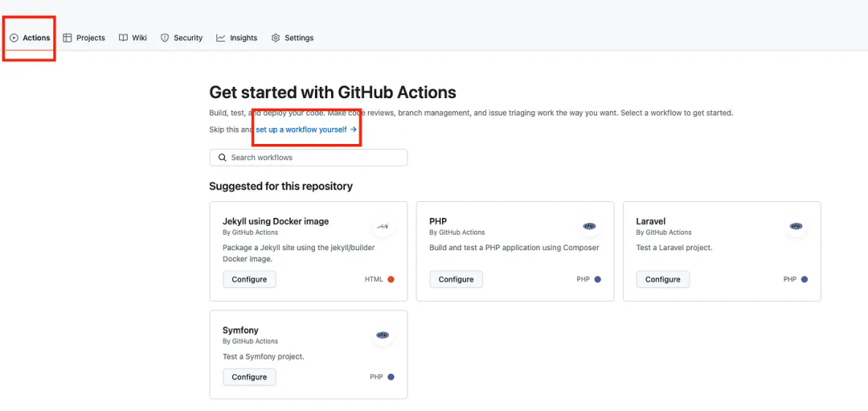The image size is (868, 411).
Task: Click the Settings gear icon
Action: point(276,38)
